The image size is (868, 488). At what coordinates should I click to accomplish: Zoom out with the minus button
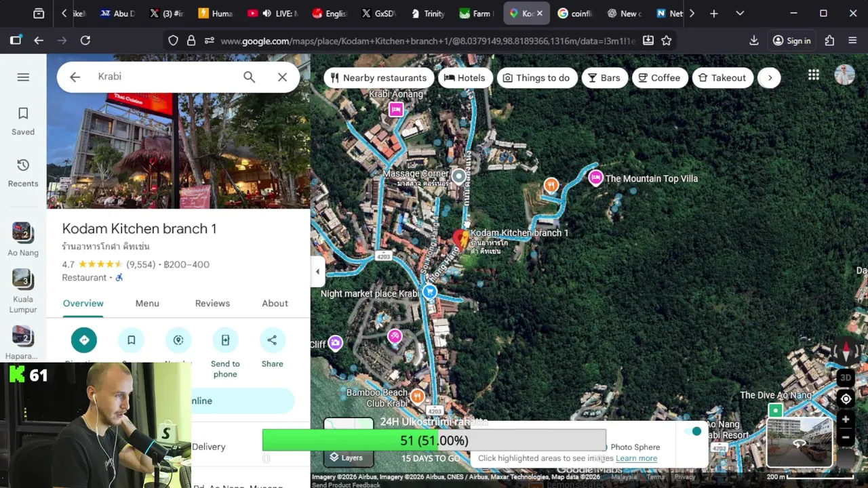point(846,438)
